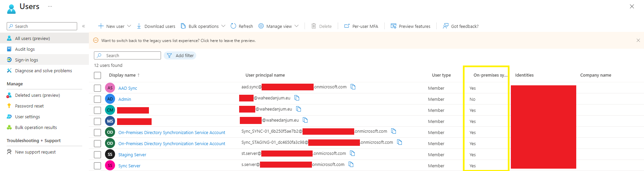The image size is (644, 171).
Task: Copy the s.server principal name
Action: tap(351, 164)
